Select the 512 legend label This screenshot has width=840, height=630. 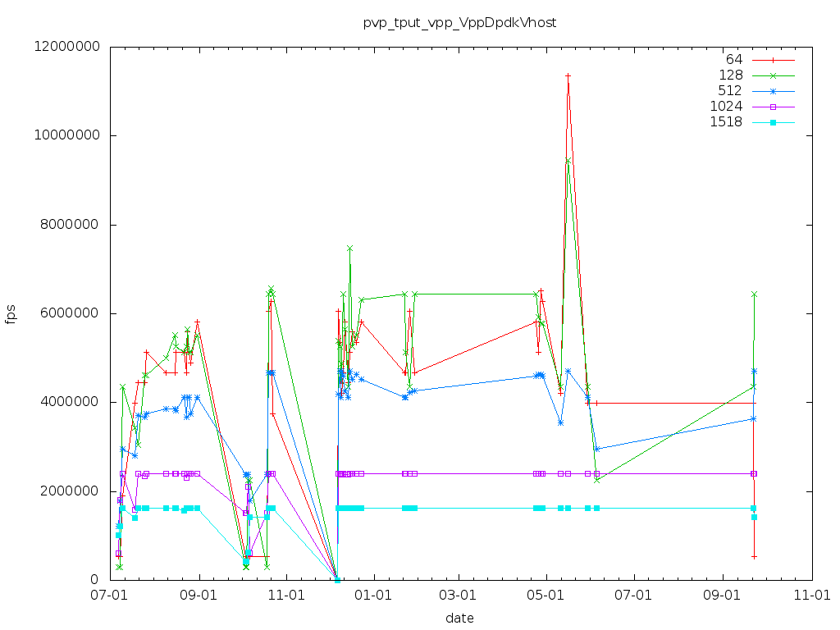pos(730,90)
